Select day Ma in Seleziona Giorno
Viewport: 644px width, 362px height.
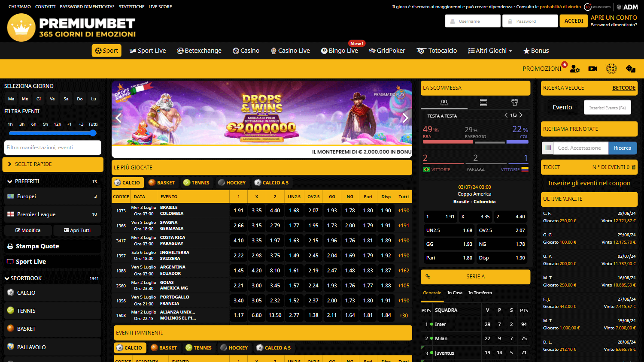pos(11,99)
